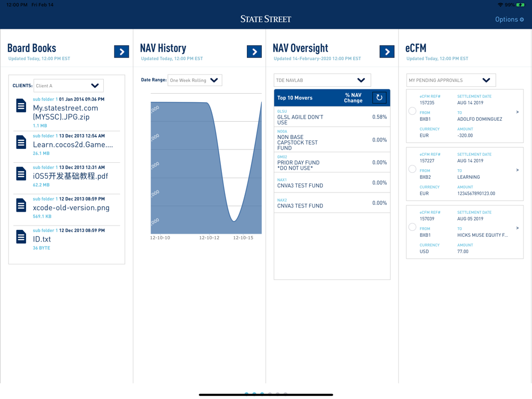Expand My Pending Approvals dropdown
This screenshot has height=399, width=532.
(x=451, y=80)
